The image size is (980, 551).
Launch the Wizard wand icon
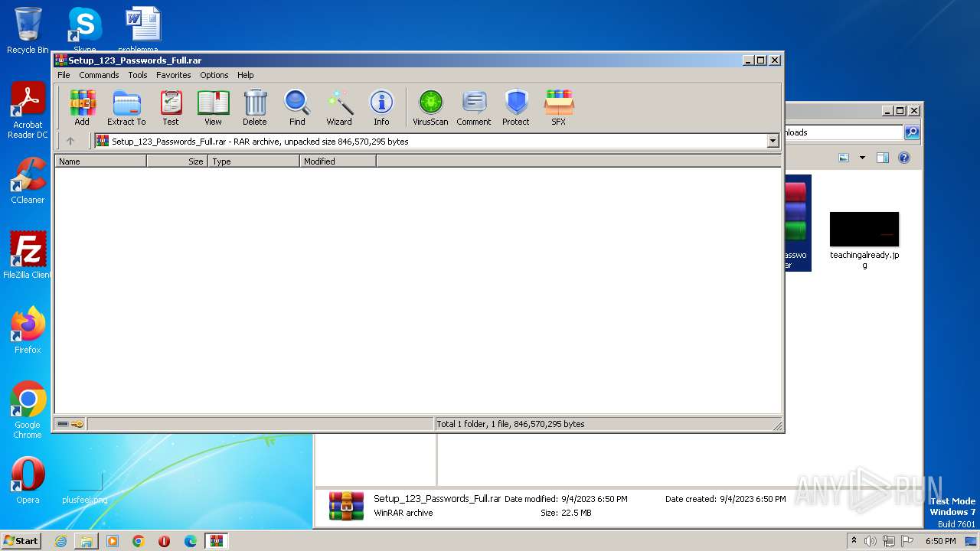[x=339, y=107]
